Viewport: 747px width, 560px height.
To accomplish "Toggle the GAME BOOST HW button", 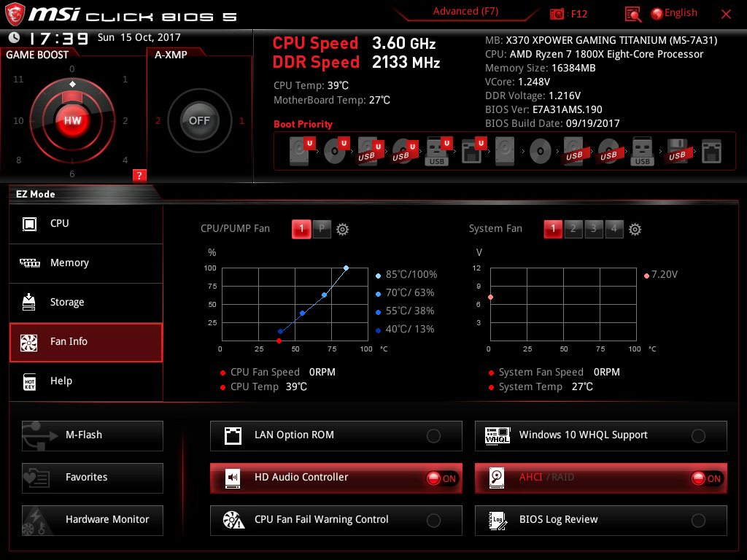I will [72, 120].
